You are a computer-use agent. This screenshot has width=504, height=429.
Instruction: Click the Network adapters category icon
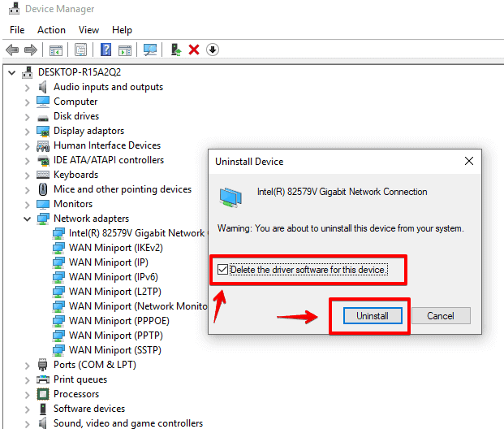43,219
